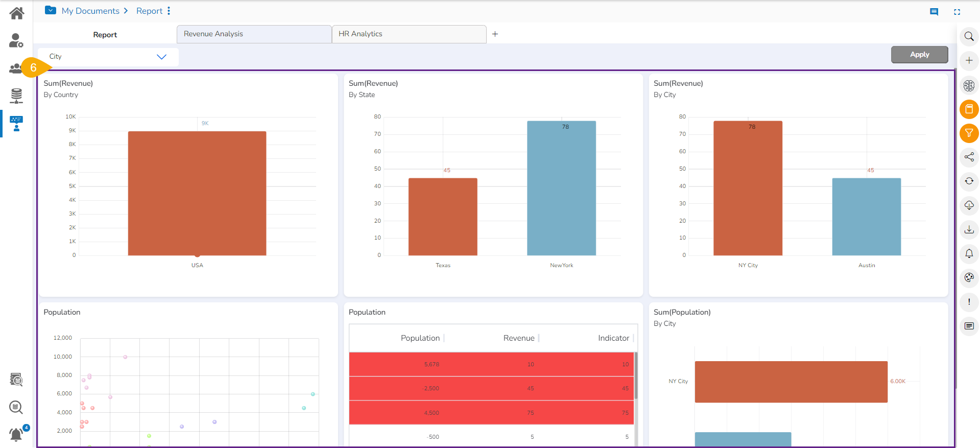Click the Apply button
Viewport: 980px width, 448px height.
click(919, 55)
